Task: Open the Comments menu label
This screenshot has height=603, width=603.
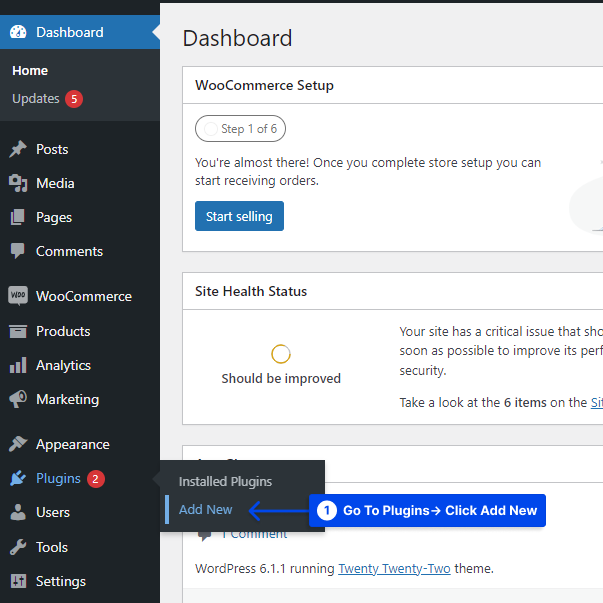Action: tap(69, 251)
